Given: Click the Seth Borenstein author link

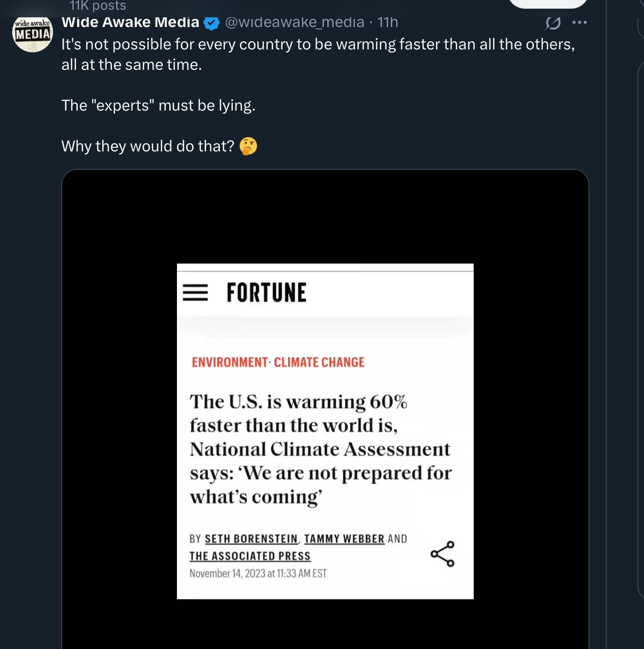Looking at the screenshot, I should [251, 539].
